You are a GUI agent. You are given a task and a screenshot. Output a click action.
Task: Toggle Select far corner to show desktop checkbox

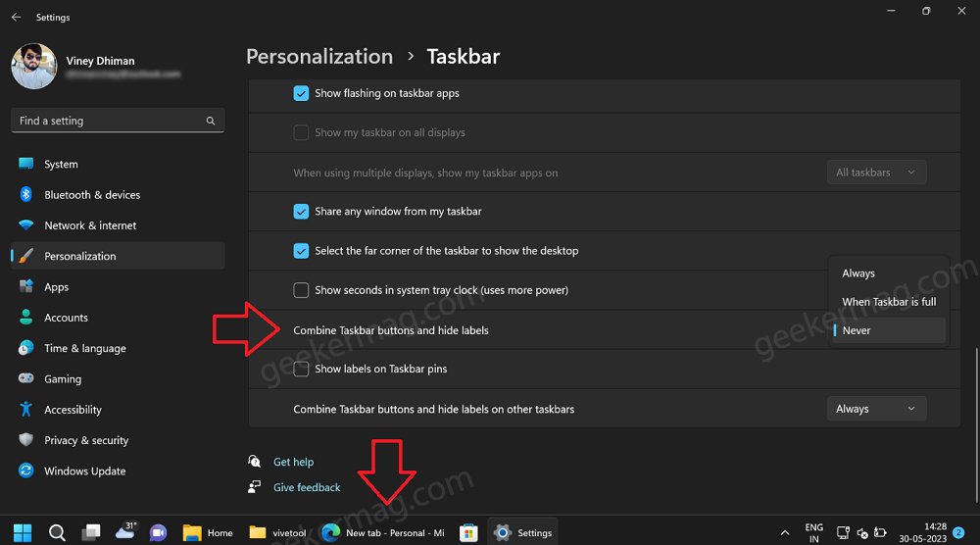(x=301, y=251)
